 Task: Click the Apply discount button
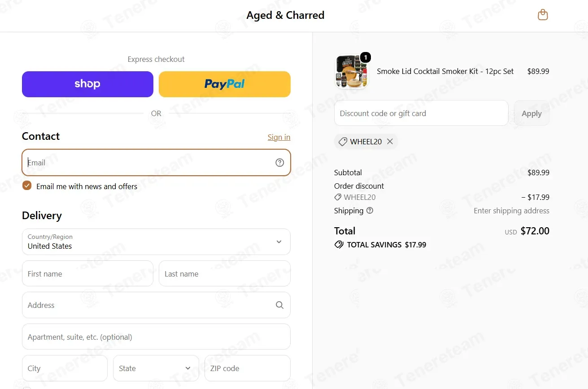[x=531, y=113]
